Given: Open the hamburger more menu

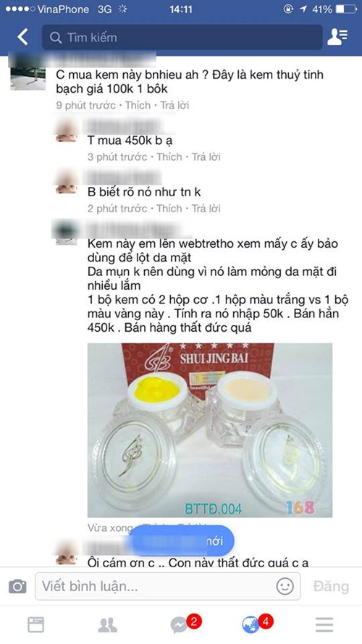Looking at the screenshot, I should tap(324, 625).
